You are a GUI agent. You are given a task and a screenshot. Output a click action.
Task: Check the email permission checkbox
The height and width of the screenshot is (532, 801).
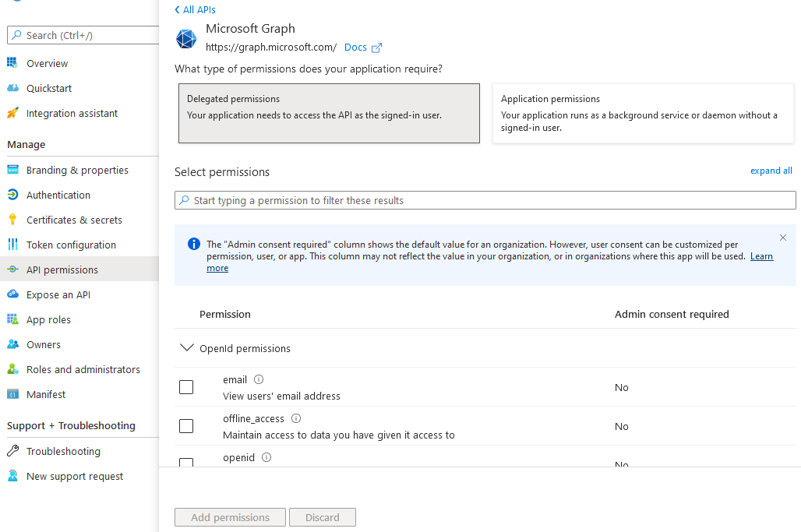tap(186, 387)
